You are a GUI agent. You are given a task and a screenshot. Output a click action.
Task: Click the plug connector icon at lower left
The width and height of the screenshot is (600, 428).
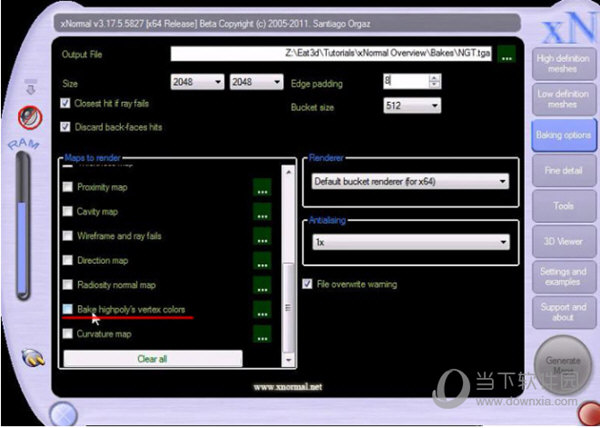pos(33,358)
